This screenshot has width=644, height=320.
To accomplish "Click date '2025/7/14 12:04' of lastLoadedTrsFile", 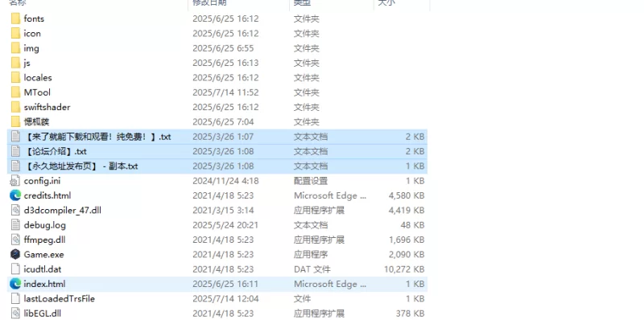I will (x=225, y=298).
